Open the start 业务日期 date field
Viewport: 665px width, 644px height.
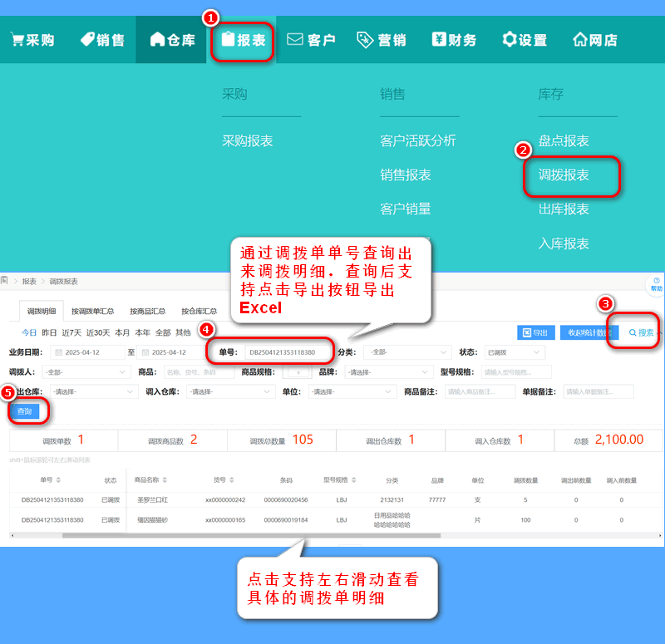point(87,352)
